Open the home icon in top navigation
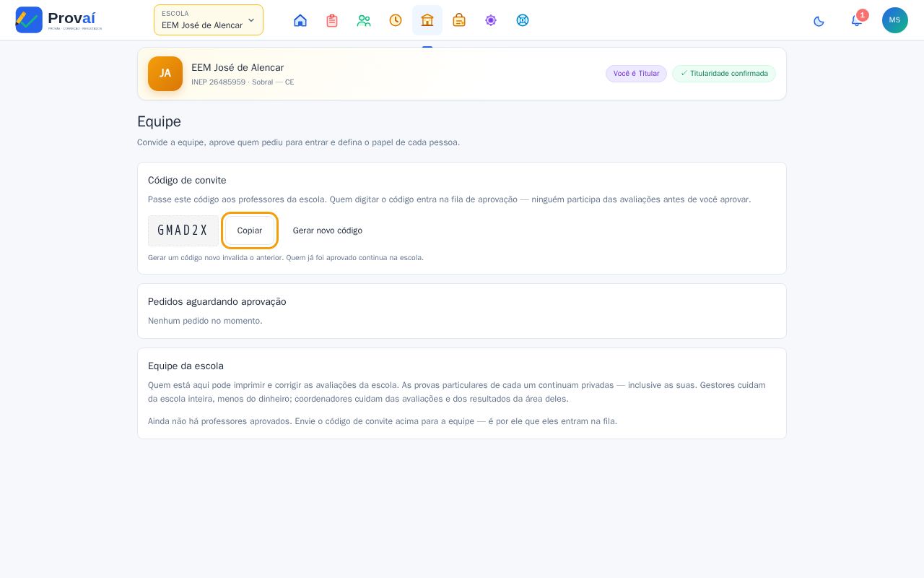The image size is (924, 578). tap(300, 20)
